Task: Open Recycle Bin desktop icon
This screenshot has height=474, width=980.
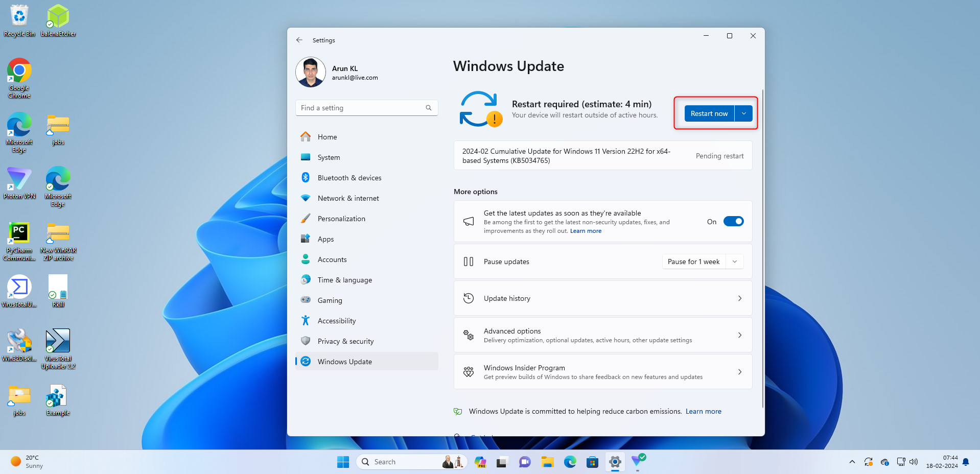Action: tap(19, 20)
